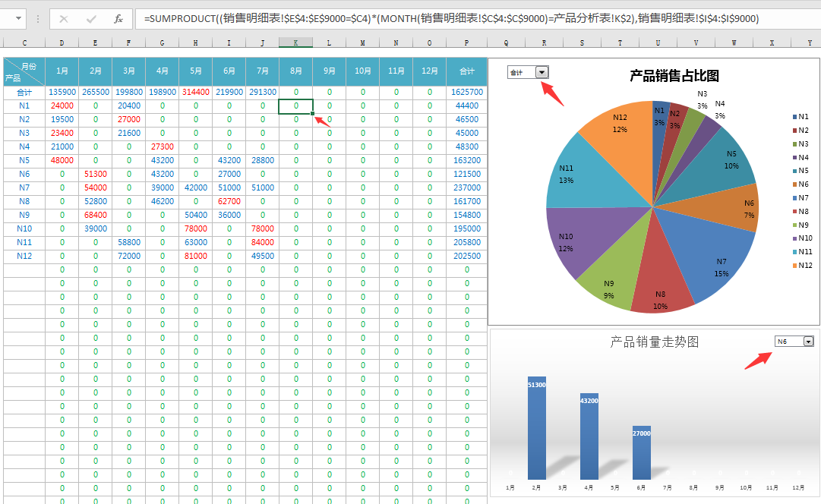The image size is (821, 504).
Task: Click the 产品销量走势图 chart title
Action: tap(655, 342)
